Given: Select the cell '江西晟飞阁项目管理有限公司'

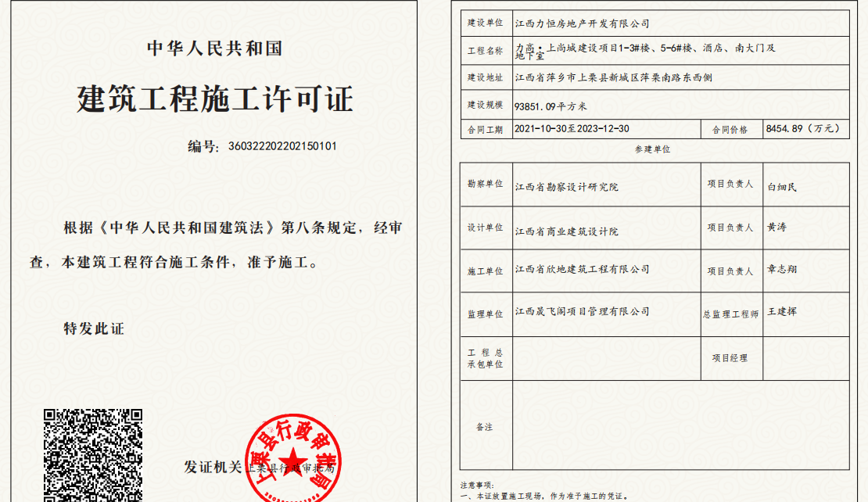Looking at the screenshot, I should 583,312.
